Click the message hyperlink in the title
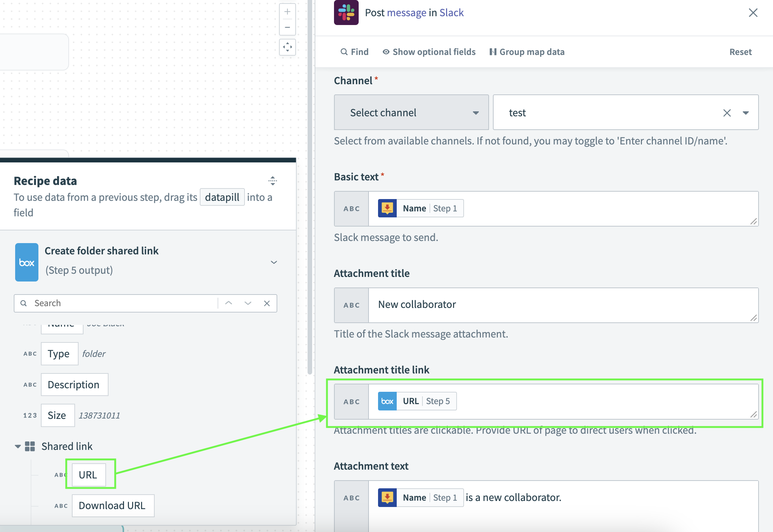 (x=406, y=13)
